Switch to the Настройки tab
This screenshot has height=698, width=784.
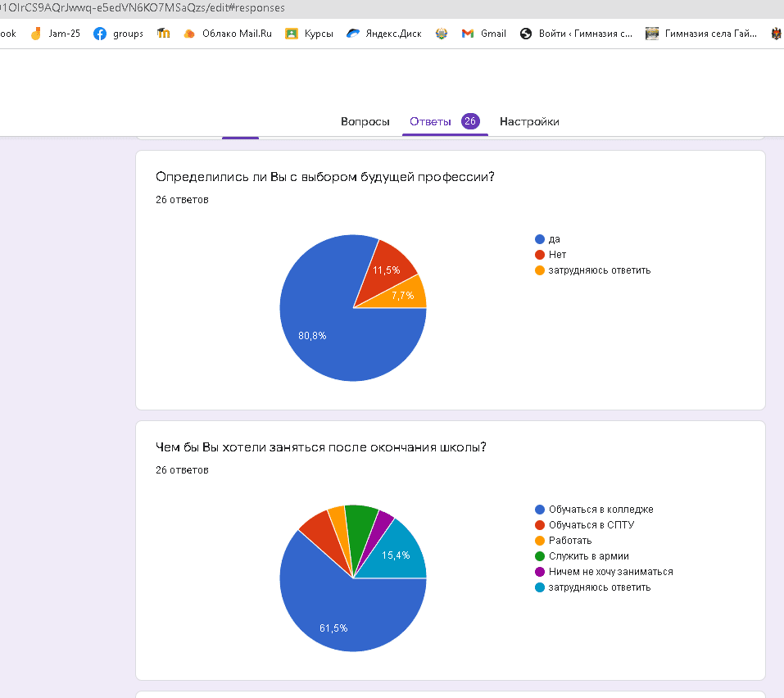pyautogui.click(x=529, y=121)
